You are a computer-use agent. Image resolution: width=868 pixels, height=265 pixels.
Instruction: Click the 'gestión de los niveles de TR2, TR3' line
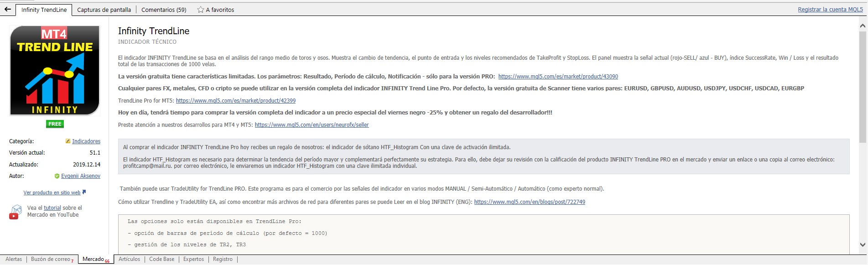pos(187,245)
